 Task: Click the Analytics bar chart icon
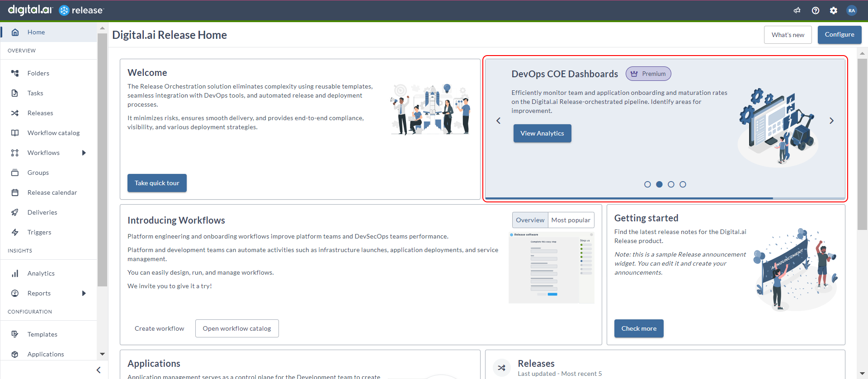tap(15, 273)
